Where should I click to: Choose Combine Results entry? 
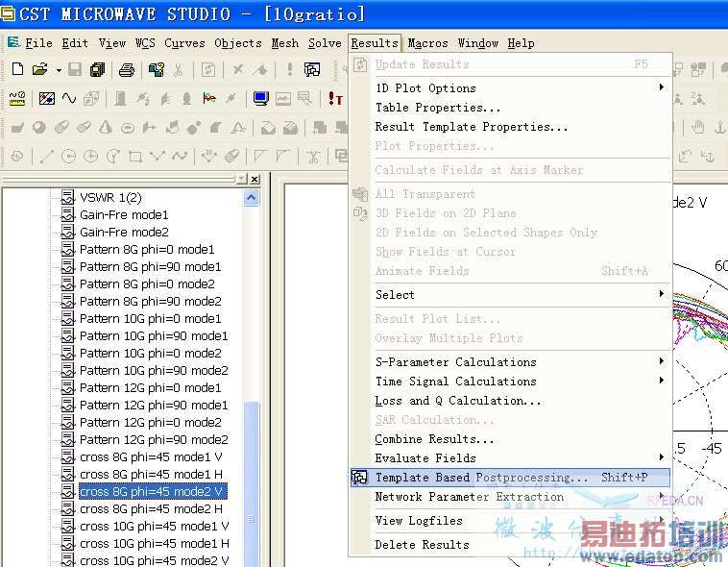[510, 439]
